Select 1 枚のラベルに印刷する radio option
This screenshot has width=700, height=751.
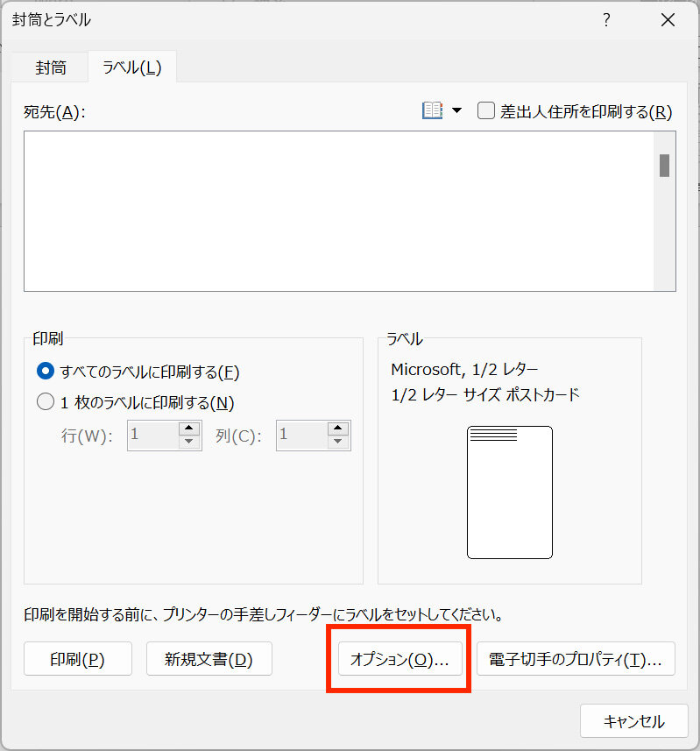[46, 401]
